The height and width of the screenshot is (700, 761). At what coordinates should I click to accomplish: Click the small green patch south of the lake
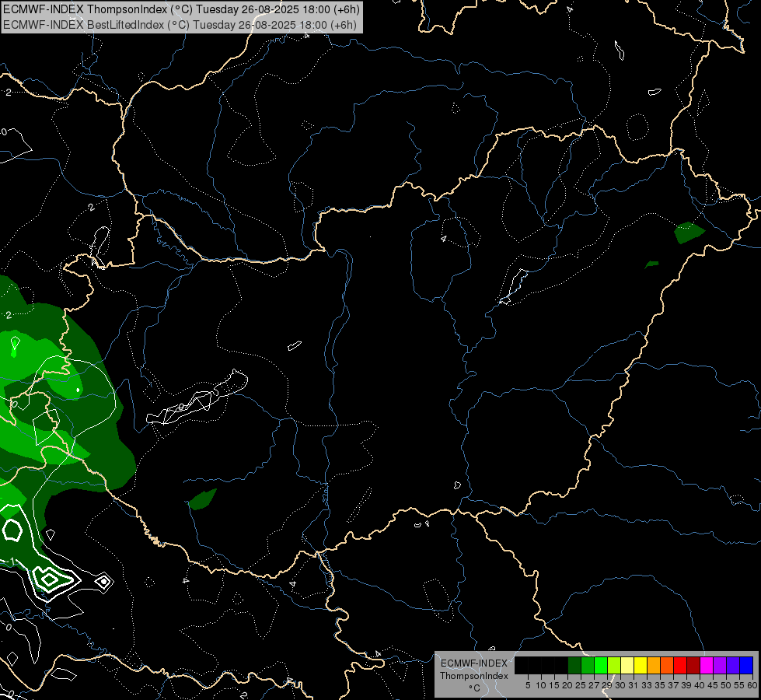pyautogui.click(x=202, y=499)
